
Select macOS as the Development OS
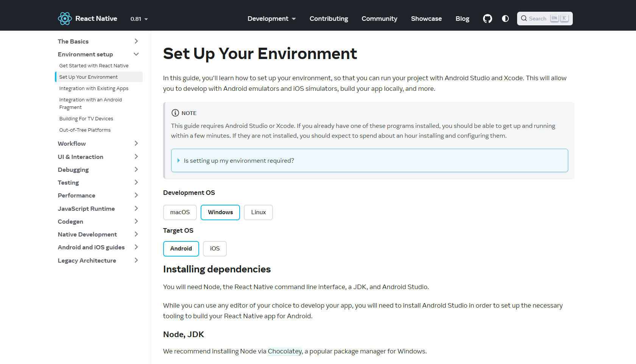point(180,212)
